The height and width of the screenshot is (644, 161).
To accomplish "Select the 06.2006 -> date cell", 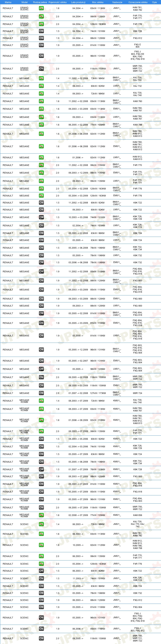I will click(x=78, y=629).
